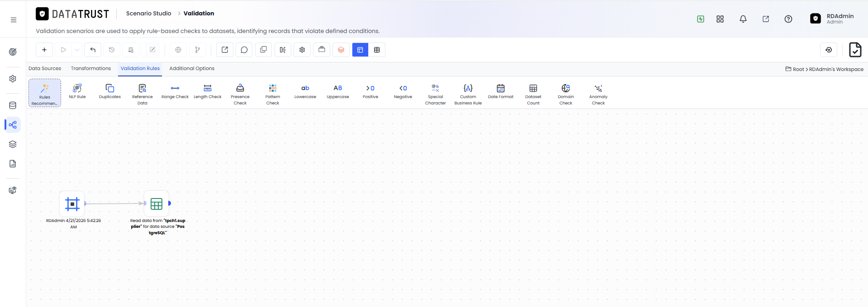Open the Additional Options tab
Viewport: 868px width, 307px height.
[192, 68]
